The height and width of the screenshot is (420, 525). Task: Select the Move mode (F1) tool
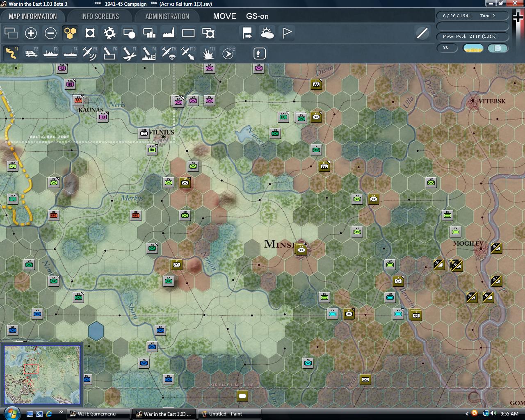tap(11, 53)
